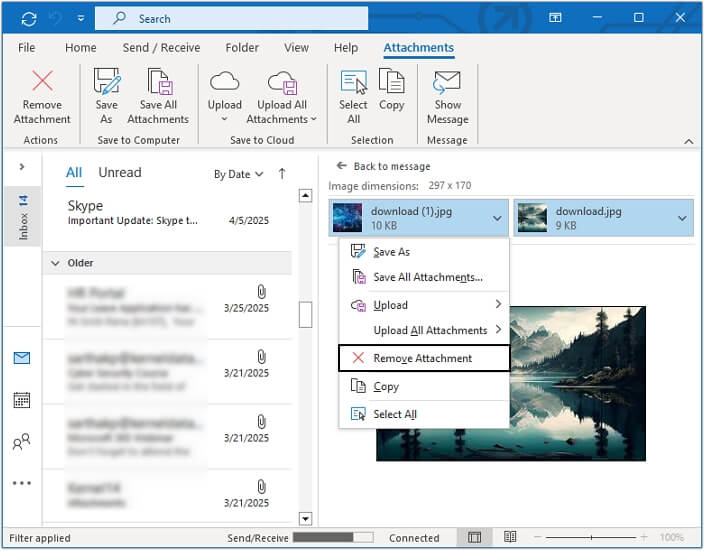This screenshot has height=551, width=705.
Task: Expand the folder pane chevron
Action: [x=22, y=167]
